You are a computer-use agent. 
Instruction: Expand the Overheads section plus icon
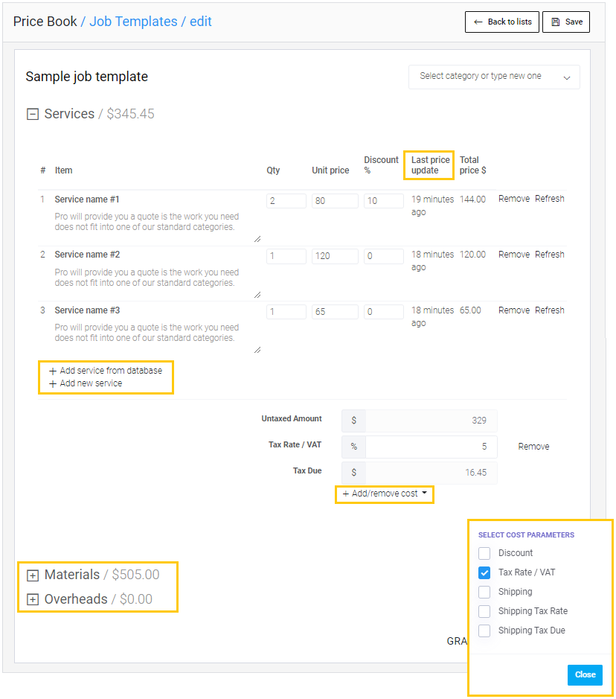pos(32,599)
